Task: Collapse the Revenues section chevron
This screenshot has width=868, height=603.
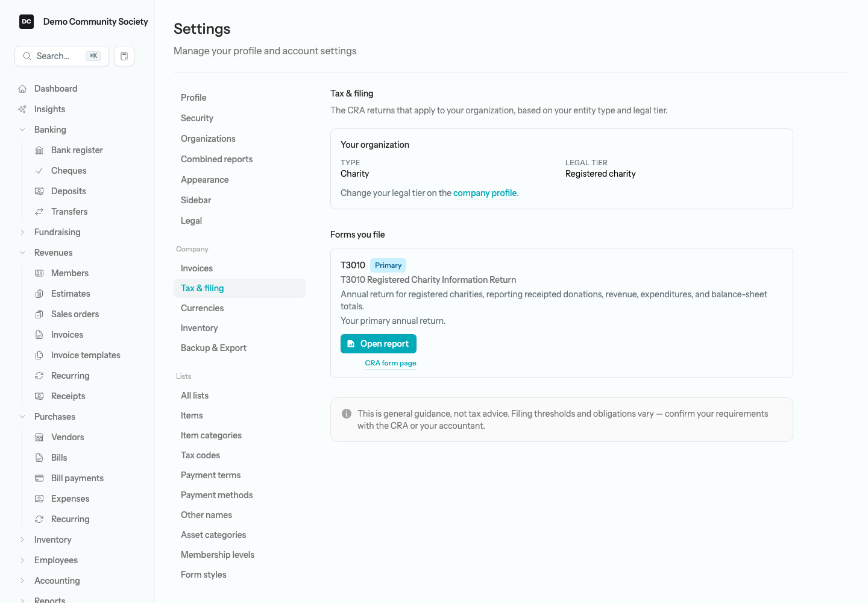Action: click(22, 253)
